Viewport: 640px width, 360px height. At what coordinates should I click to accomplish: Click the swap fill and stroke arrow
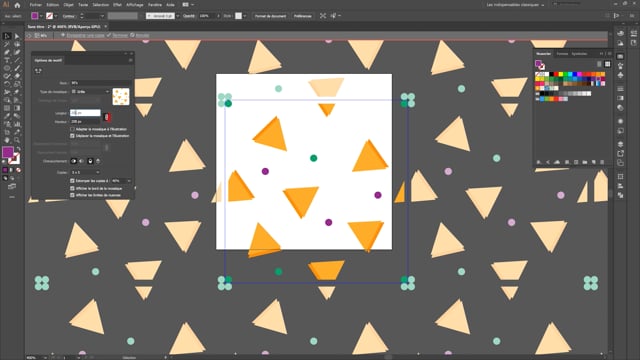point(18,149)
